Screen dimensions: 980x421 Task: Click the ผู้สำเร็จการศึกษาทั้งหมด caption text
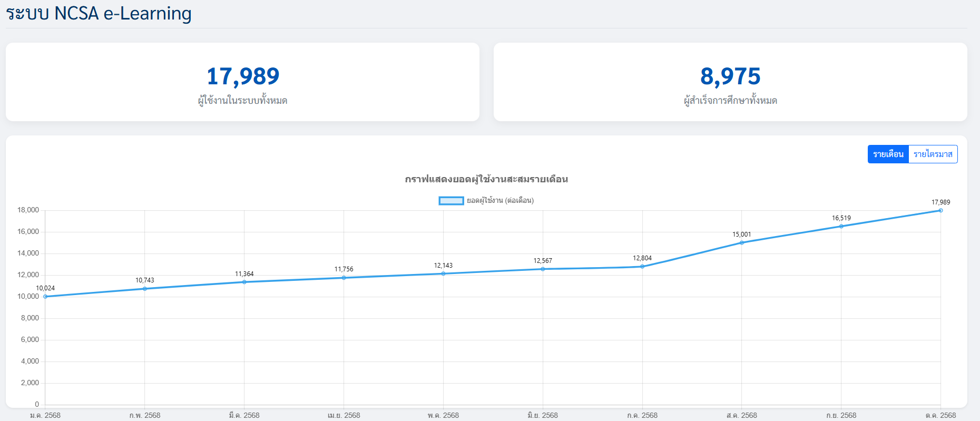730,101
